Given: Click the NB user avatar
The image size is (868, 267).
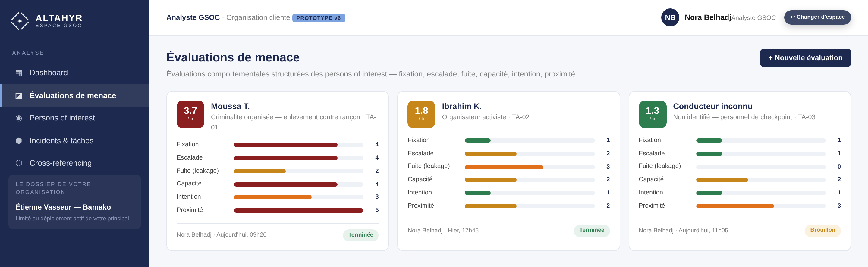Looking at the screenshot, I should [670, 17].
